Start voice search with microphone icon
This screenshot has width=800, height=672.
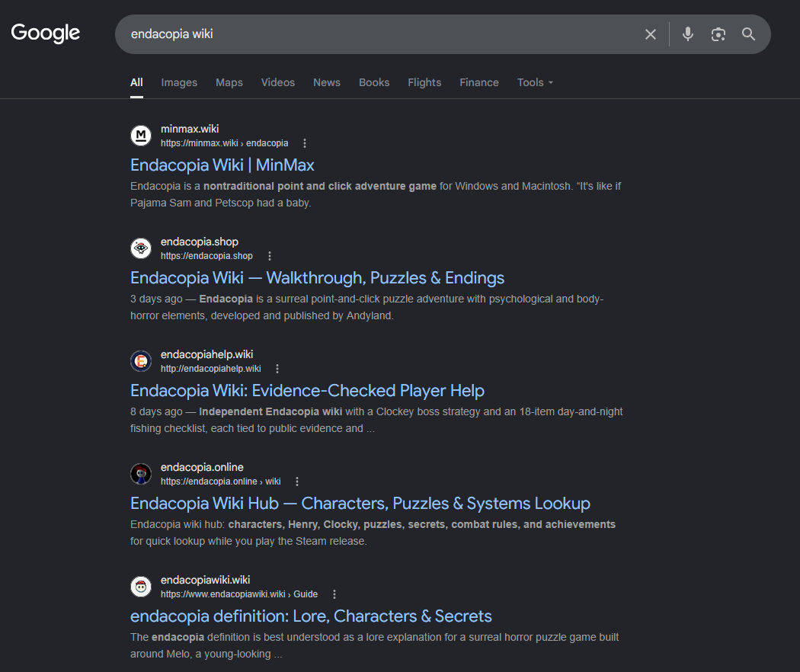(688, 34)
